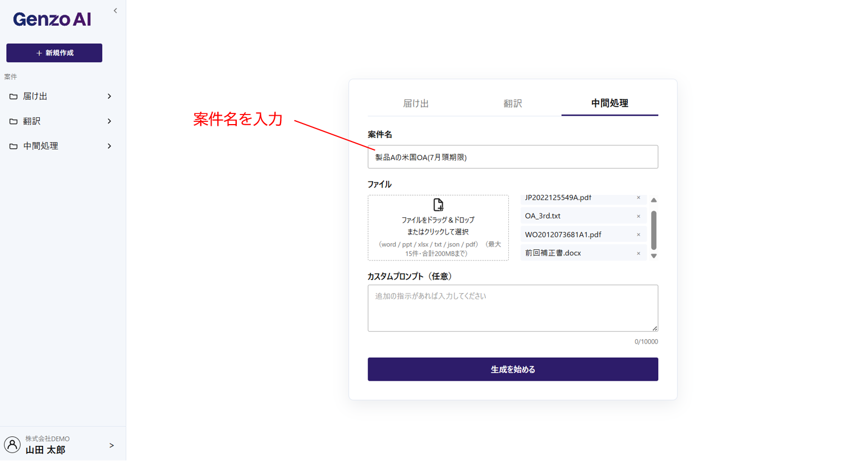This screenshot has width=868, height=461.
Task: Click the textarea resize handle corner
Action: pyautogui.click(x=654, y=328)
